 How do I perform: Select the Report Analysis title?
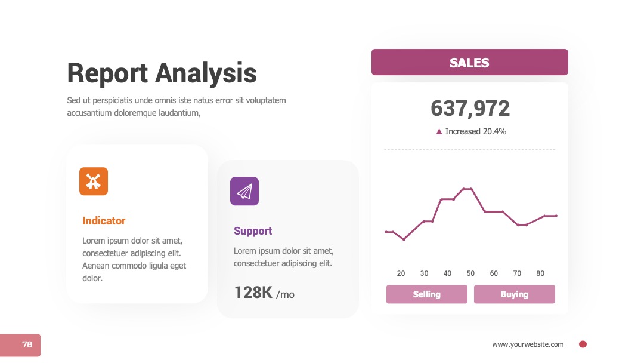click(x=162, y=73)
